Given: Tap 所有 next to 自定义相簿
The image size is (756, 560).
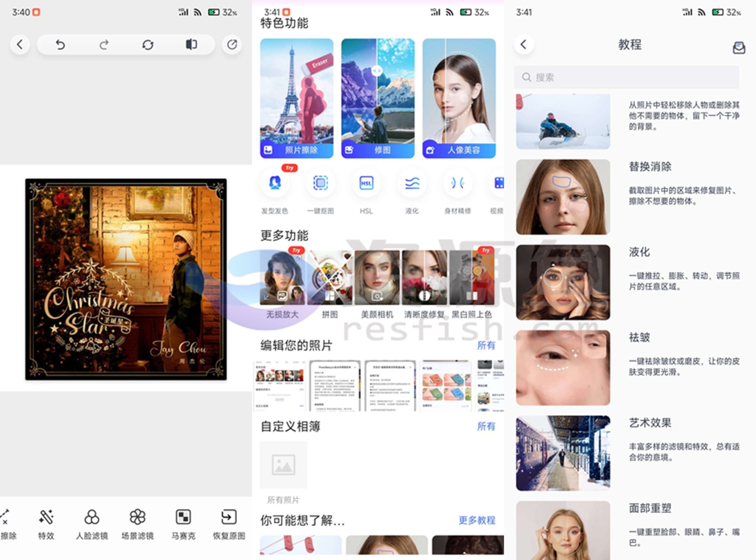Looking at the screenshot, I should (x=486, y=426).
